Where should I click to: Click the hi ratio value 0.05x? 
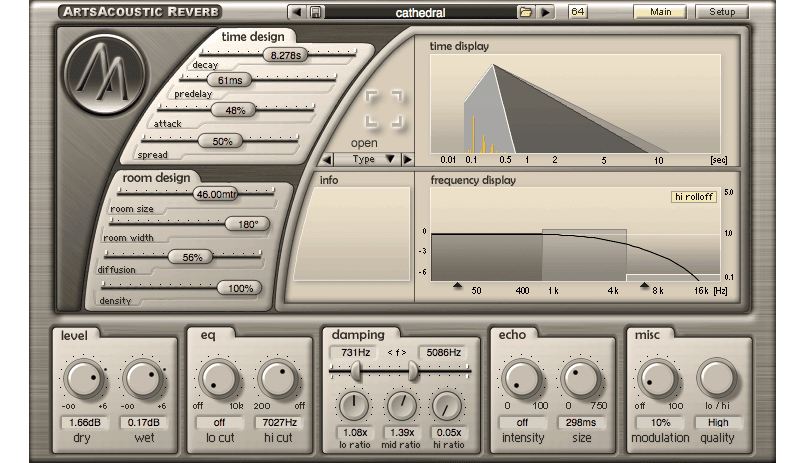[448, 433]
